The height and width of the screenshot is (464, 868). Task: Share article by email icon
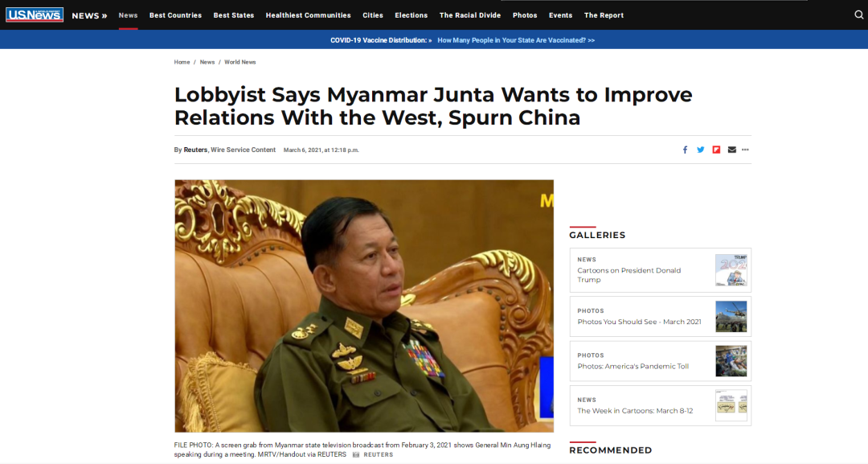click(732, 150)
